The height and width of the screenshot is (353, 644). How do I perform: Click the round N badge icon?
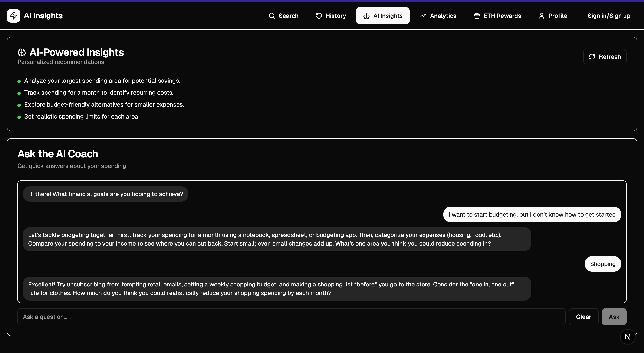[x=628, y=337]
